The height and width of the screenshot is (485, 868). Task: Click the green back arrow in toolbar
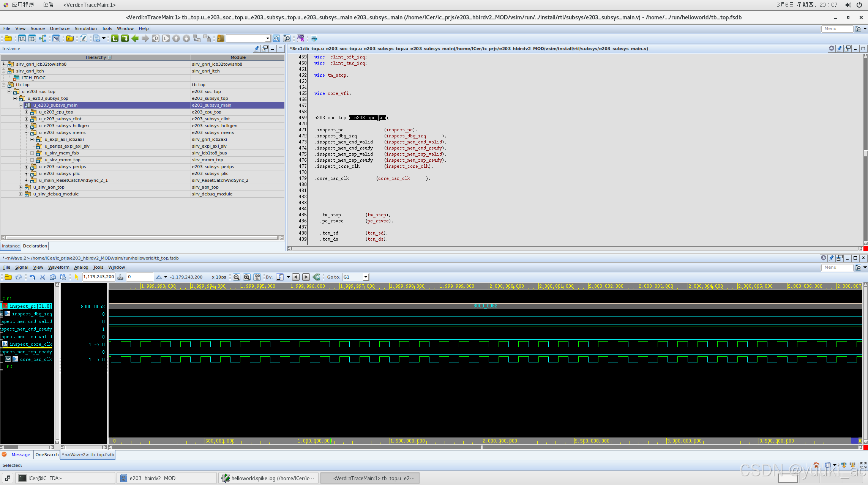(135, 38)
